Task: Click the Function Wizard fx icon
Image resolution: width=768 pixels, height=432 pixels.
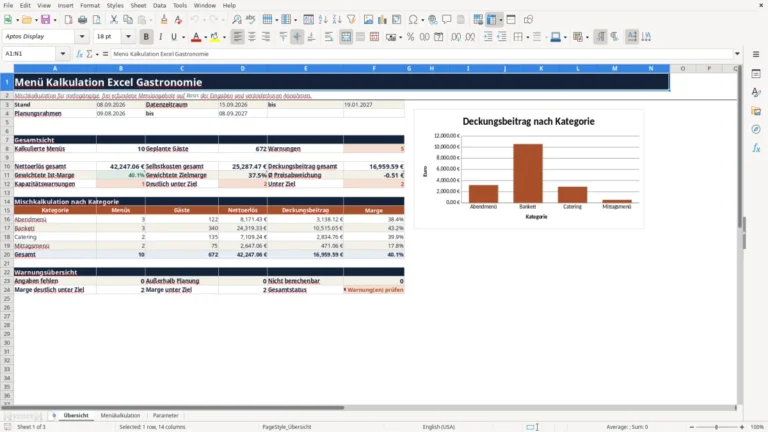Action: coord(79,54)
